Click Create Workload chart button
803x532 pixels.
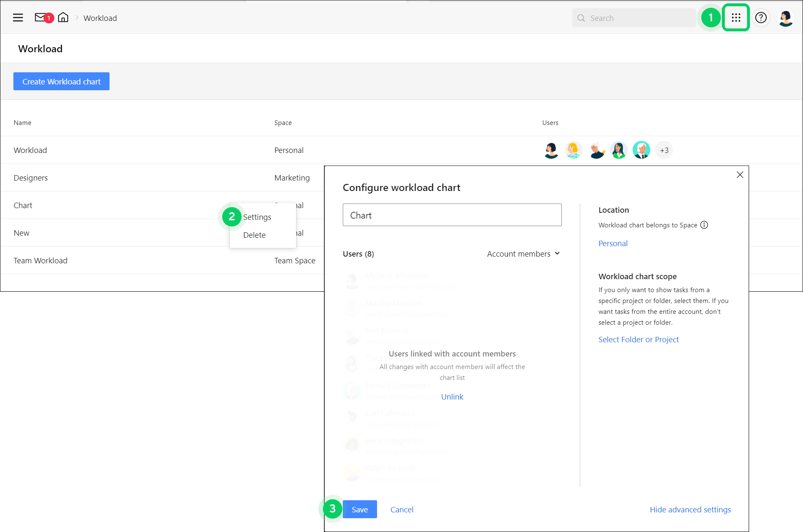61,81
